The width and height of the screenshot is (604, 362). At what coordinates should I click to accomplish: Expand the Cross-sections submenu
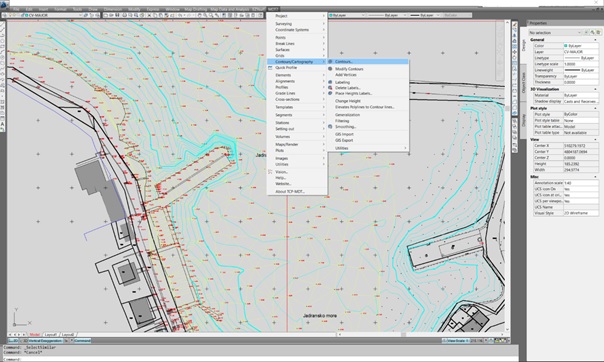[x=297, y=99]
